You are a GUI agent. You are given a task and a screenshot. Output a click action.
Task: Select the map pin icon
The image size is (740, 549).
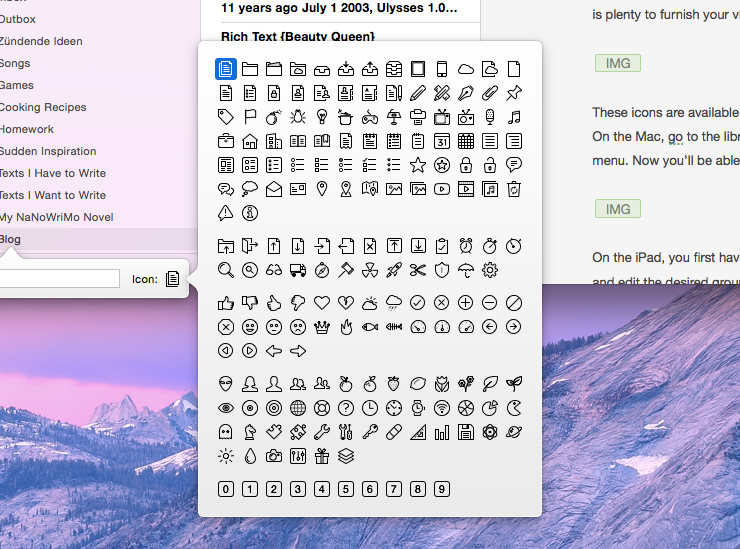coord(322,189)
